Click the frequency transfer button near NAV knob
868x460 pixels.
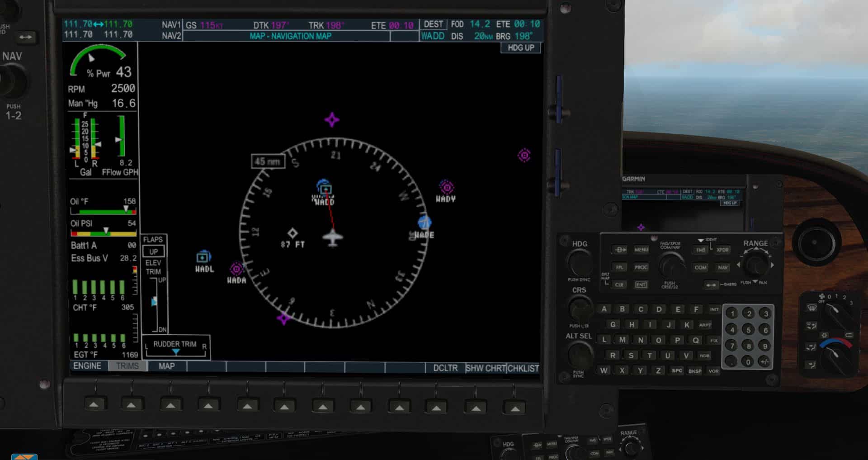tap(25, 37)
